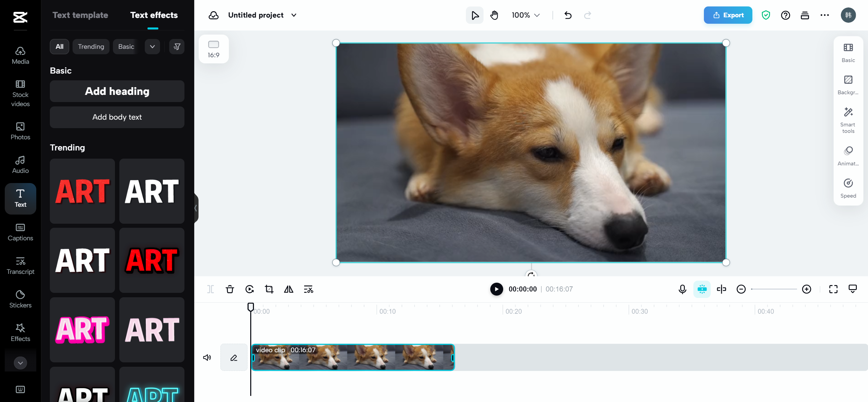Open the text effects category filter chevron
The width and height of the screenshot is (868, 402).
coord(152,46)
